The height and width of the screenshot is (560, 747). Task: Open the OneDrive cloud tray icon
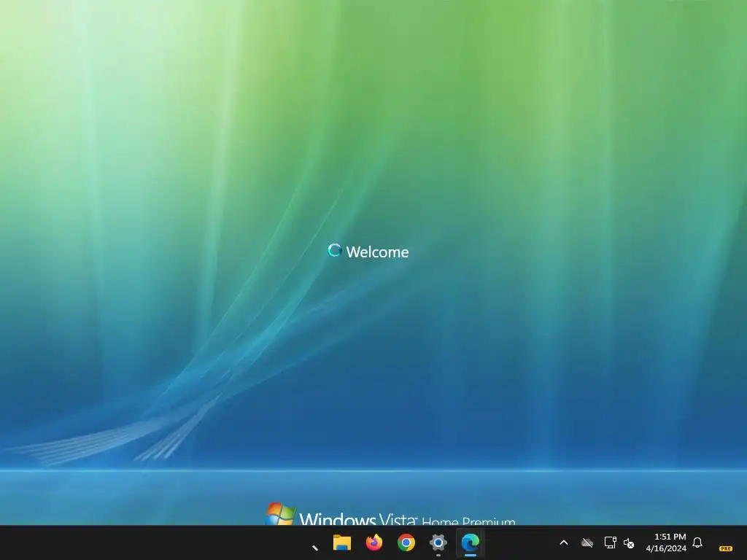[587, 542]
